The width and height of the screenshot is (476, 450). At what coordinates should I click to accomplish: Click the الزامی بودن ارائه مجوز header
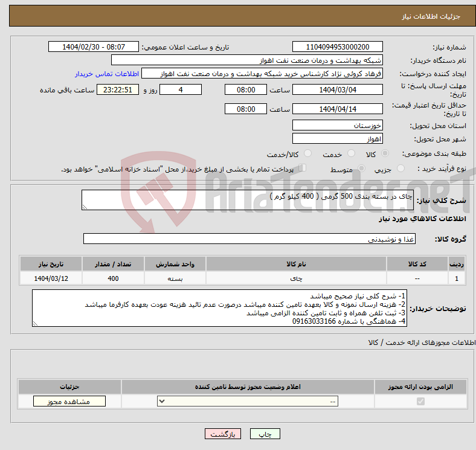[420, 387]
